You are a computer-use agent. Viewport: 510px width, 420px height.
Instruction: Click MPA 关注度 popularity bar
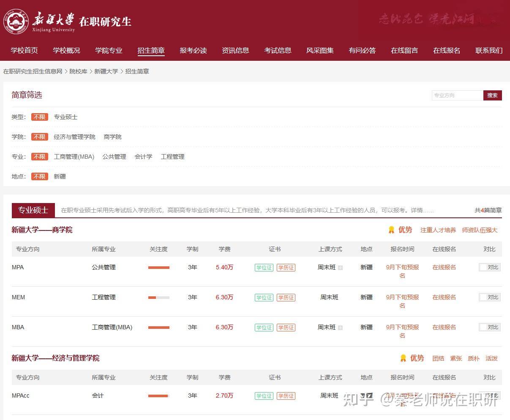(x=159, y=268)
